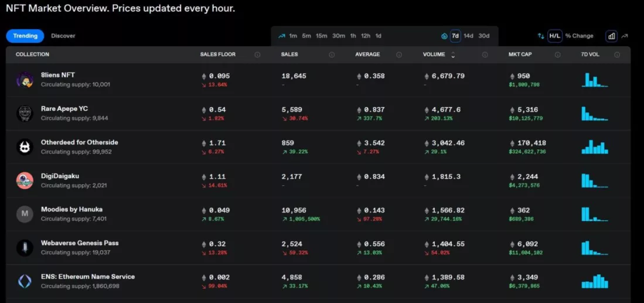Screen dimensions: 644x303
Task: Select the 15m timeframe
Action: point(322,36)
